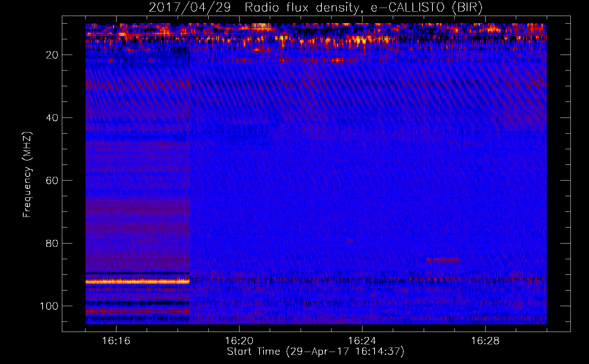
Task: Click the 100 MHz frequency tick label
Action: coord(49,306)
